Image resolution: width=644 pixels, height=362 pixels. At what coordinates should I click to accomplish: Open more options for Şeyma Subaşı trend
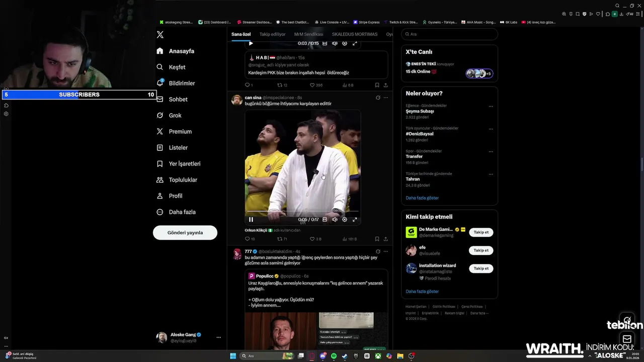pyautogui.click(x=491, y=107)
